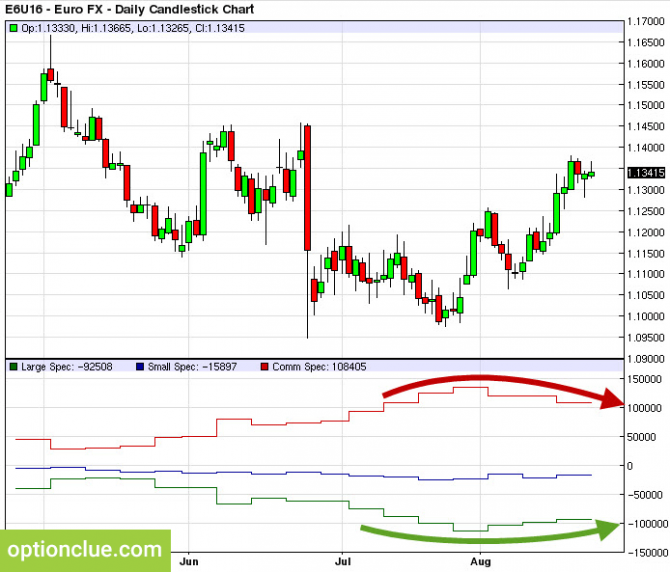Click the 1.15000 price axis label

[x=646, y=105]
